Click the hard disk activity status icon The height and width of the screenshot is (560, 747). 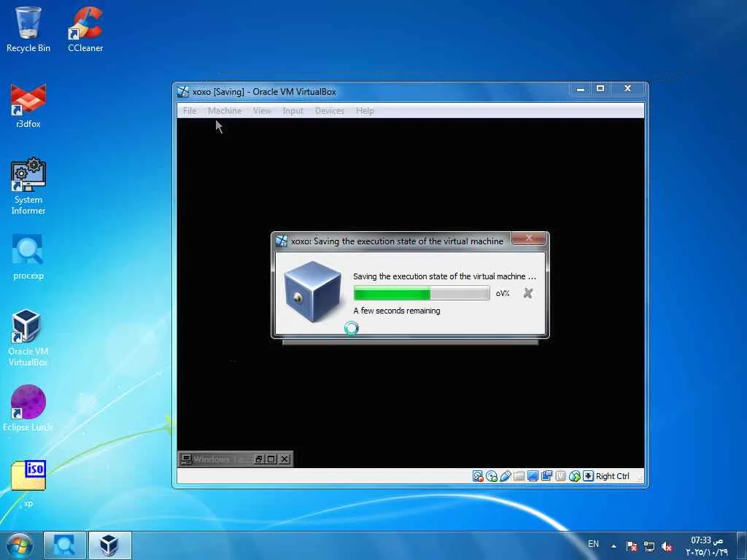(x=477, y=475)
